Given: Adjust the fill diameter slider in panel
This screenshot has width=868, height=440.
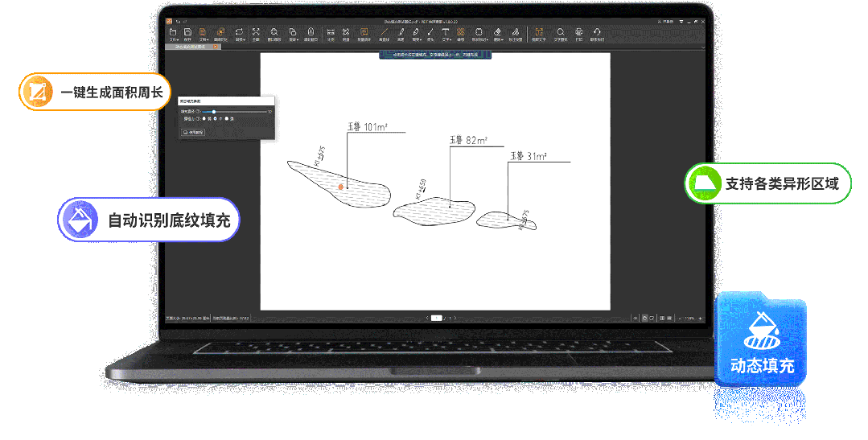Looking at the screenshot, I should click(235, 112).
